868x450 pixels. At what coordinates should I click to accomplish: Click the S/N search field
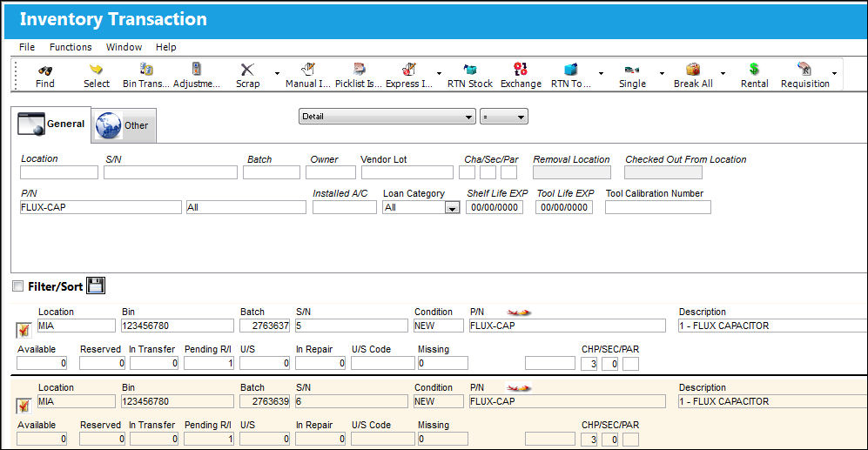click(x=171, y=172)
